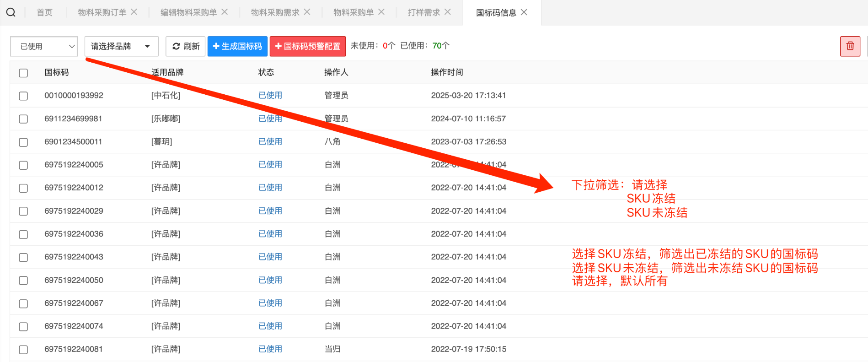
Task: Switch to the 首页 tab
Action: (44, 12)
